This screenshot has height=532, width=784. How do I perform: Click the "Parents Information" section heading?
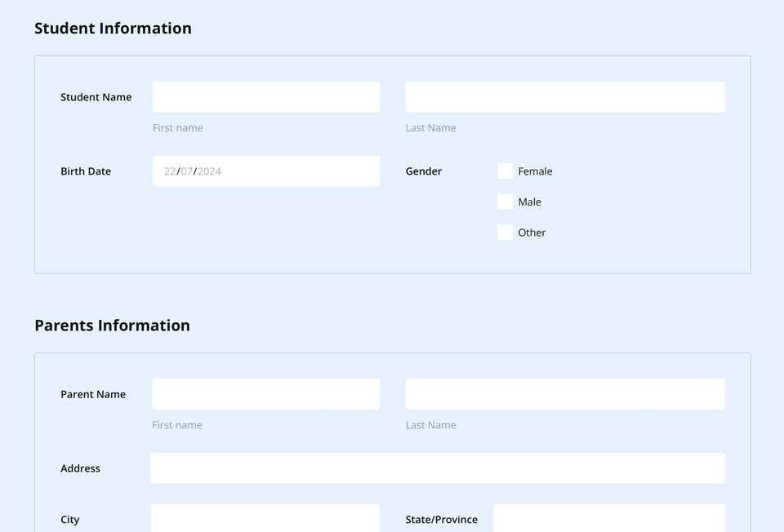click(112, 325)
